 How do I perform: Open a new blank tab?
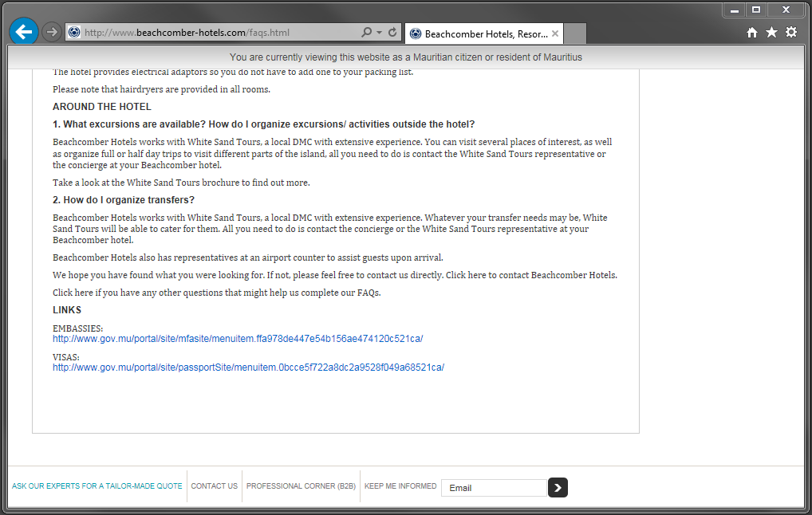coord(575,33)
